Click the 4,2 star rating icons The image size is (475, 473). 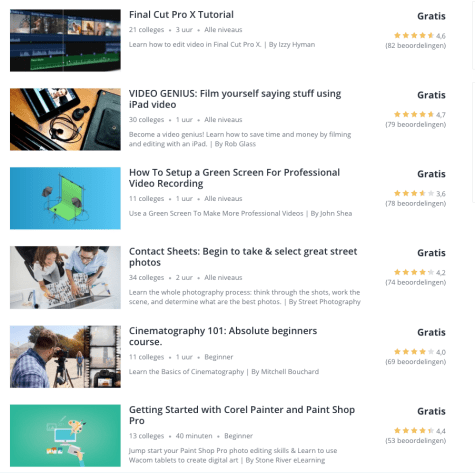414,272
